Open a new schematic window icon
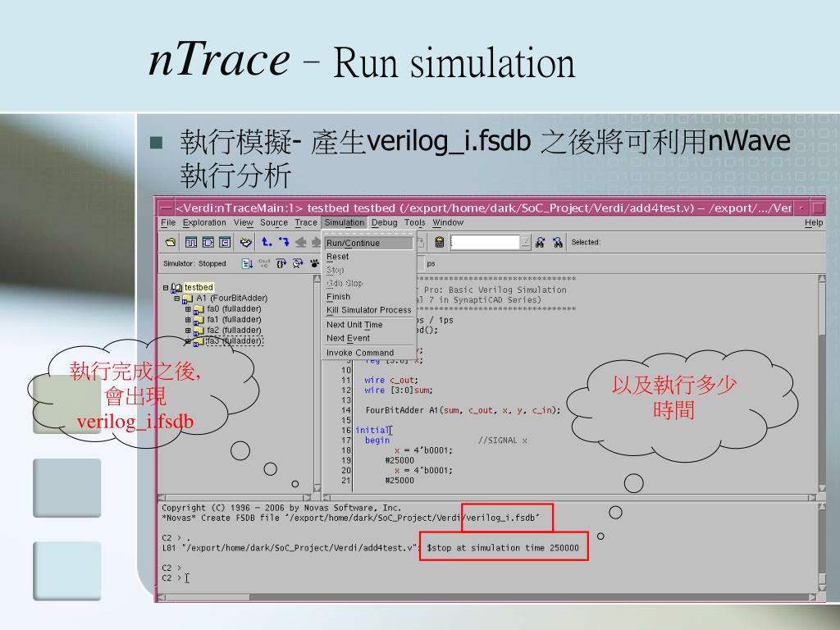This screenshot has height=630, width=840. 208,242
